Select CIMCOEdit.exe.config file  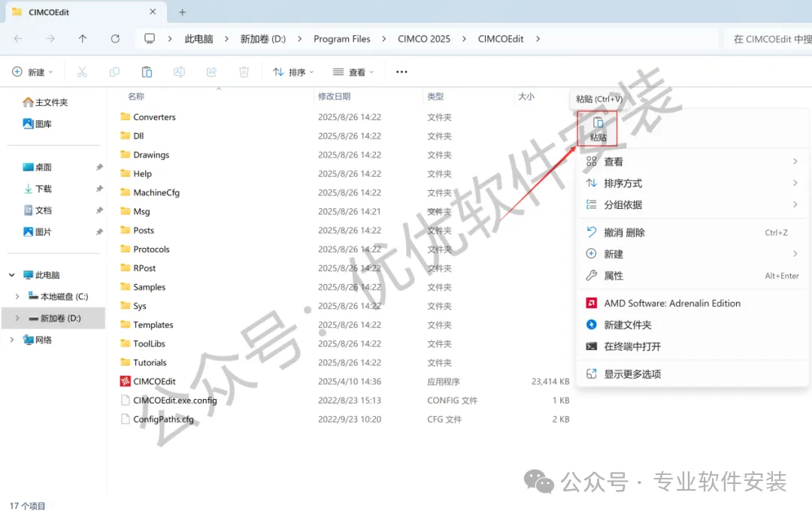coord(175,400)
